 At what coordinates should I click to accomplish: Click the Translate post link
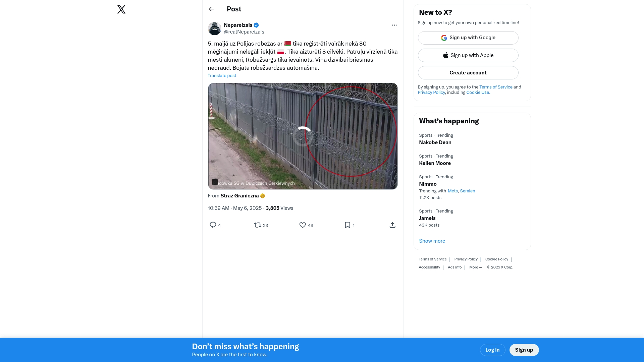[222, 76]
